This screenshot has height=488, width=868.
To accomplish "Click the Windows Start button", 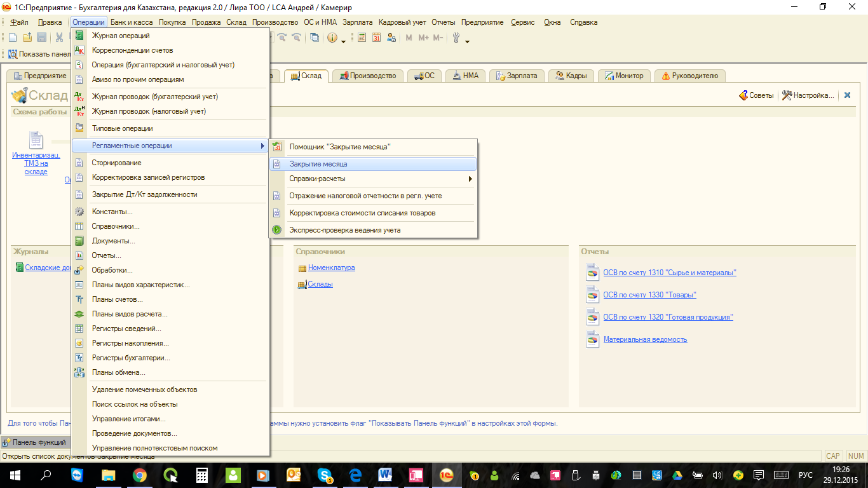I will (15, 475).
